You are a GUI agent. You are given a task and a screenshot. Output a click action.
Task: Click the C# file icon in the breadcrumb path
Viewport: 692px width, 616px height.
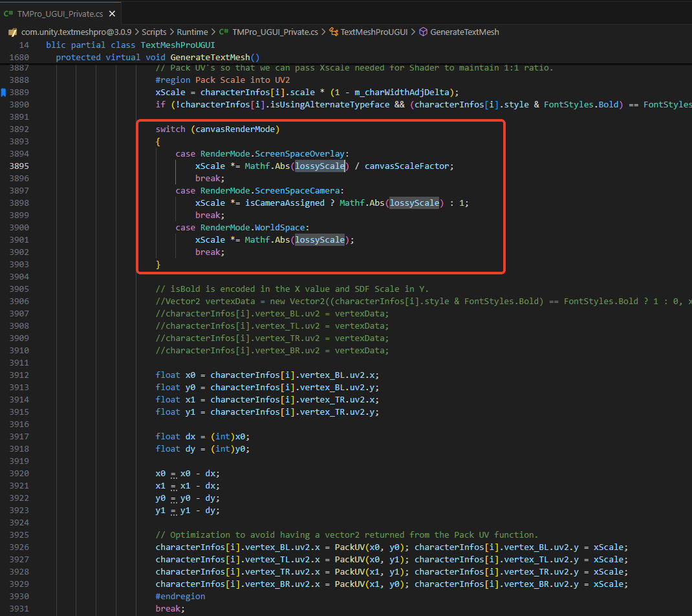pos(224,32)
